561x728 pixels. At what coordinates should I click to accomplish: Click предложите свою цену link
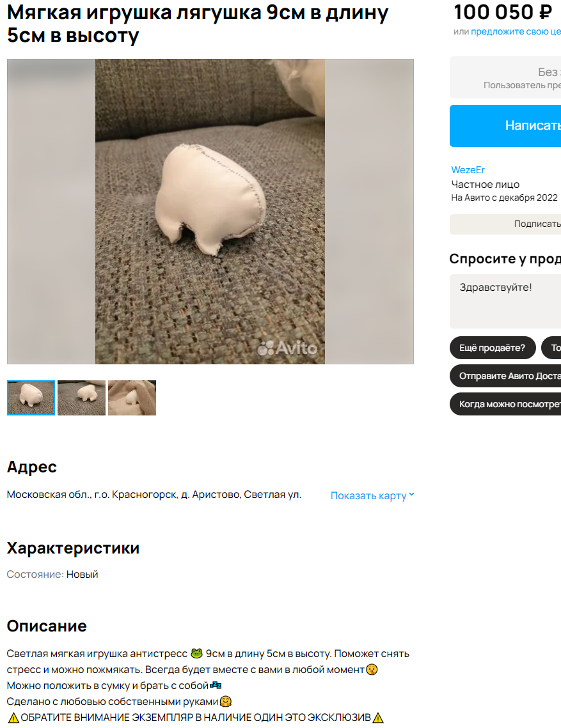click(x=516, y=31)
